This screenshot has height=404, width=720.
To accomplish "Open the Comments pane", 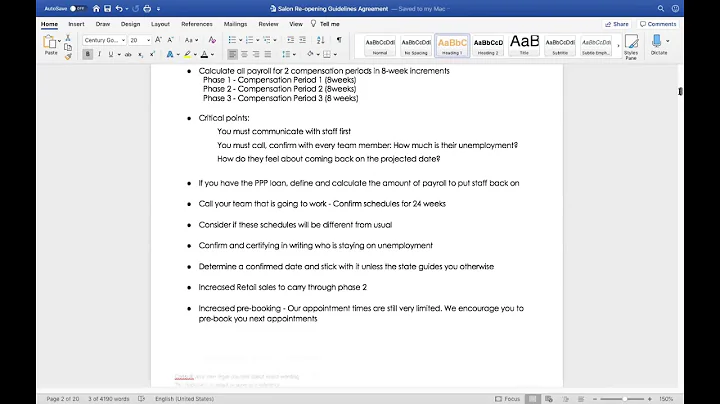I will click(x=658, y=24).
